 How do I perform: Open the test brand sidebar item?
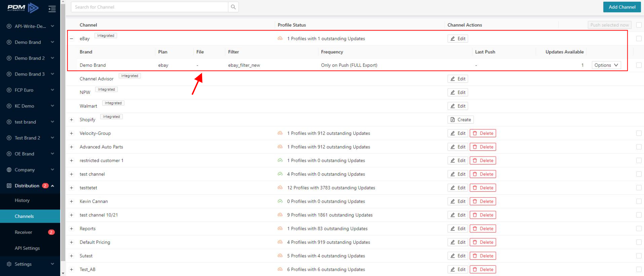click(x=30, y=122)
